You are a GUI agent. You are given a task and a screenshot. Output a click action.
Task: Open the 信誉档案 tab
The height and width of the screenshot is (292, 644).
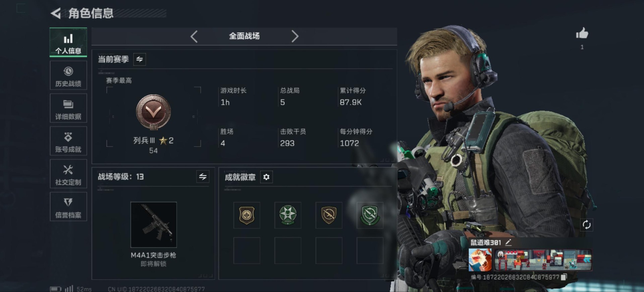pyautogui.click(x=68, y=207)
